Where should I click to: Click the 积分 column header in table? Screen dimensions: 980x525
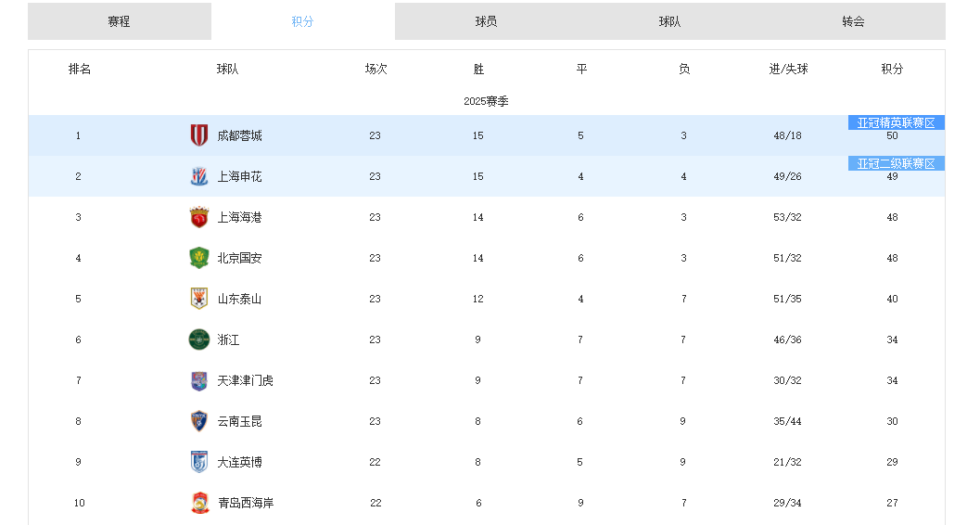pos(892,69)
